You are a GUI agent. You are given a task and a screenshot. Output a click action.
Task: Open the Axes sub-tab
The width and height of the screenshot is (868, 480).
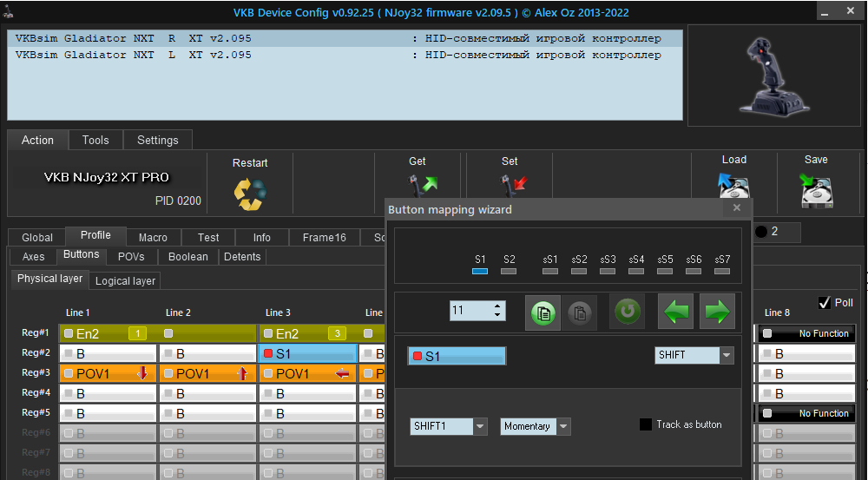coord(33,257)
